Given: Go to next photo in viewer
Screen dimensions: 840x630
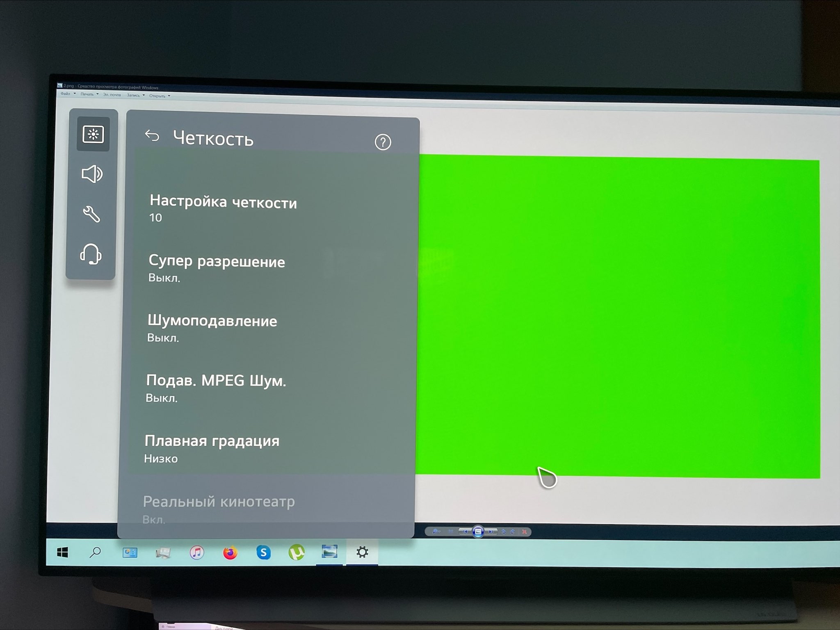Looking at the screenshot, I should (491, 532).
